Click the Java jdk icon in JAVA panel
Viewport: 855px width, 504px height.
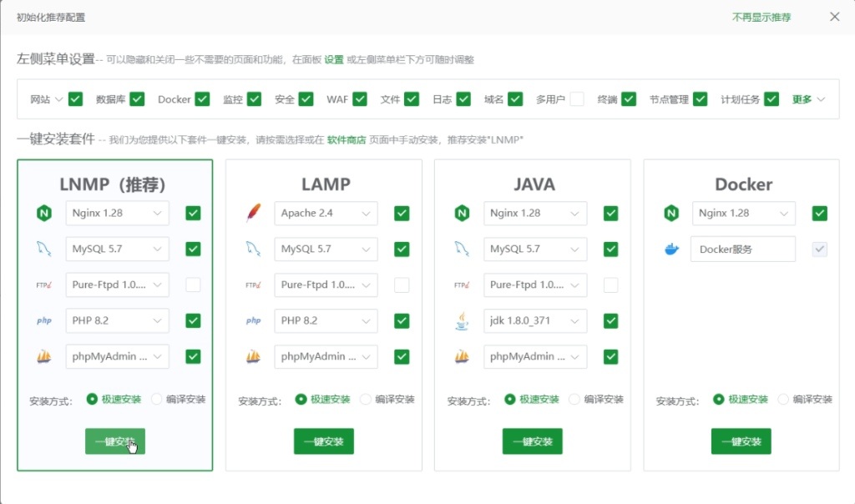click(461, 320)
